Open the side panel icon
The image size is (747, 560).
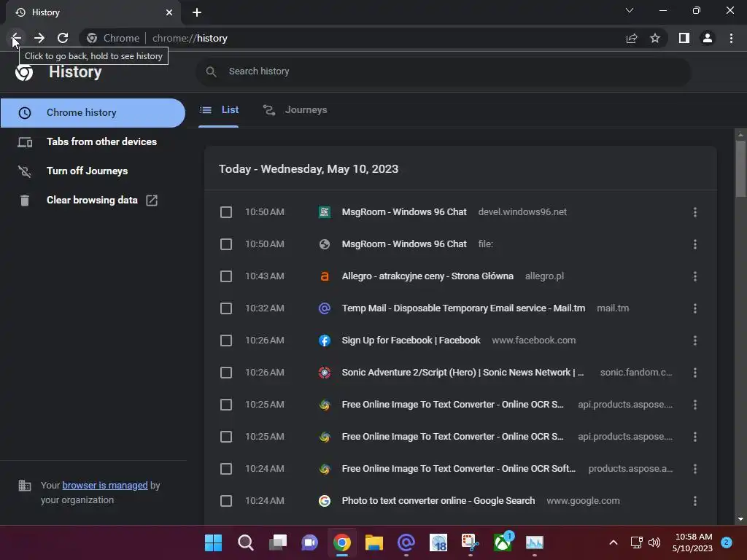pos(684,38)
